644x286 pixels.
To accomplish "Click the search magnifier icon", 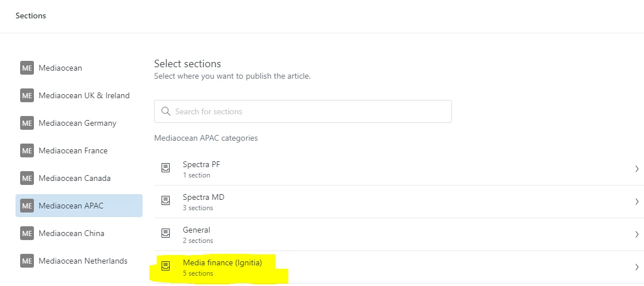I will click(166, 111).
